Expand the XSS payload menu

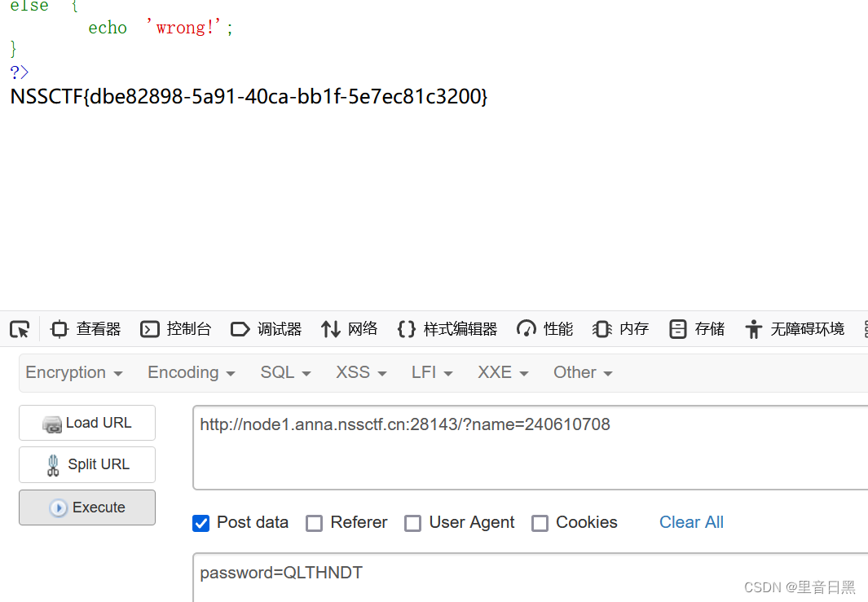360,372
